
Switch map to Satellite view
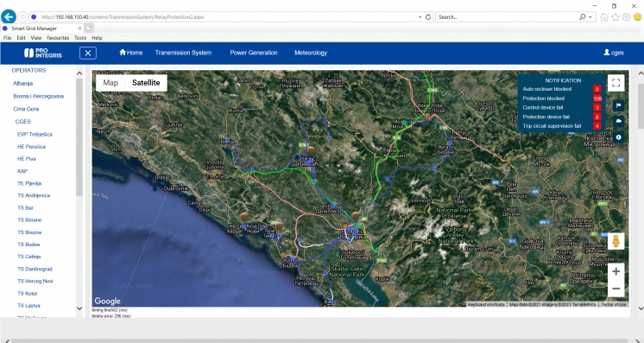click(x=146, y=83)
